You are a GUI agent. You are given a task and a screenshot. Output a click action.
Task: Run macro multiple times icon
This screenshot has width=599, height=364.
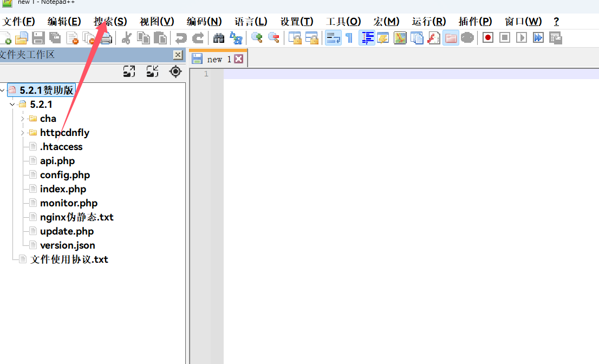538,38
